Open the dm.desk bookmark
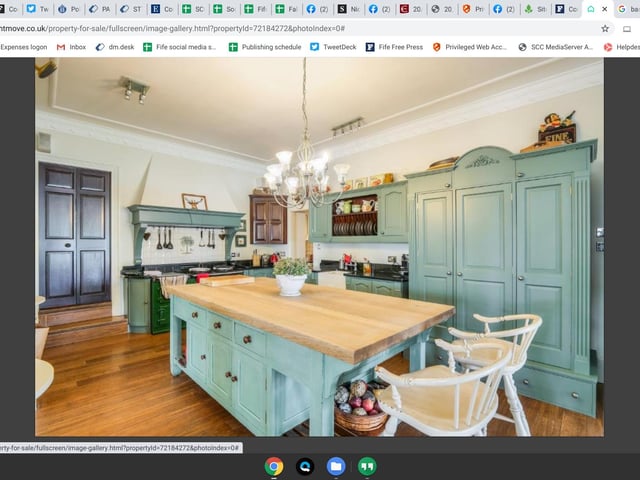 point(115,47)
